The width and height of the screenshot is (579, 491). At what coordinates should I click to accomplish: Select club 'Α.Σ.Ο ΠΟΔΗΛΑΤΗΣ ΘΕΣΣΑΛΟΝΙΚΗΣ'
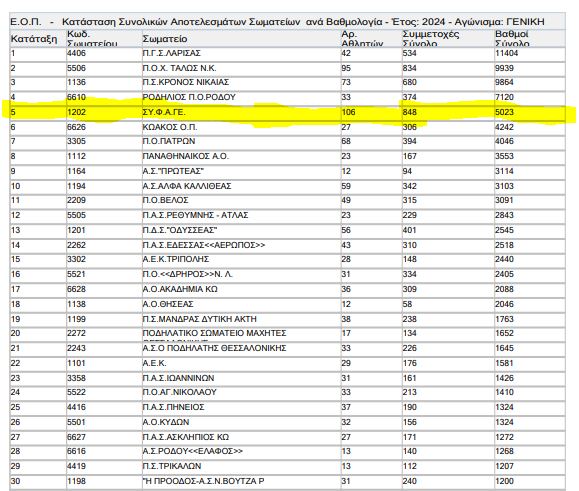pyautogui.click(x=215, y=348)
